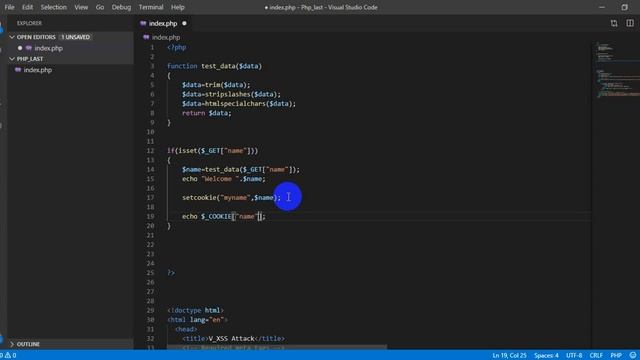The height and width of the screenshot is (360, 640).
Task: Click the $name=test_data line
Action: tap(241, 169)
